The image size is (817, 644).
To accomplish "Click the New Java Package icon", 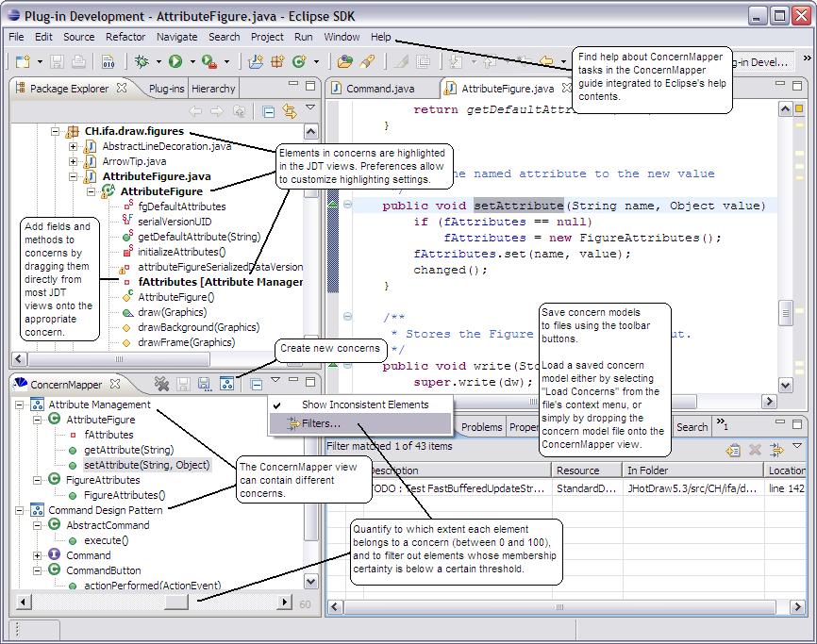I will click(277, 62).
